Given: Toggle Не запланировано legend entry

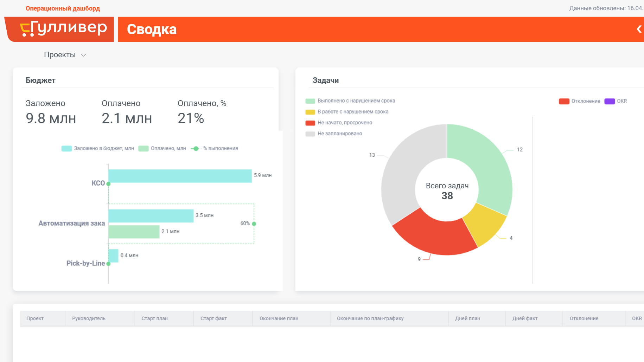Looking at the screenshot, I should coord(334,134).
